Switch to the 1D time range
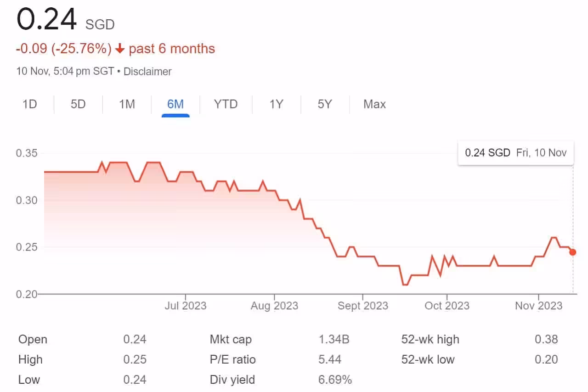 point(29,104)
